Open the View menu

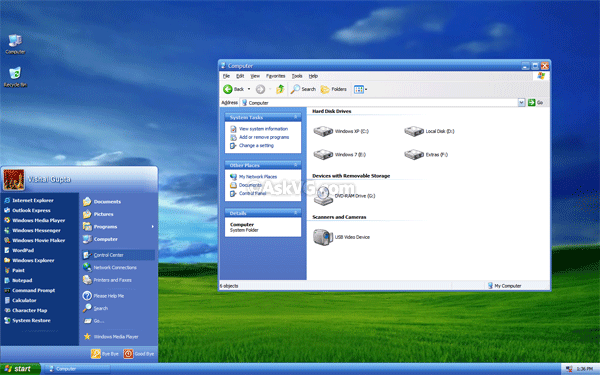[x=255, y=76]
